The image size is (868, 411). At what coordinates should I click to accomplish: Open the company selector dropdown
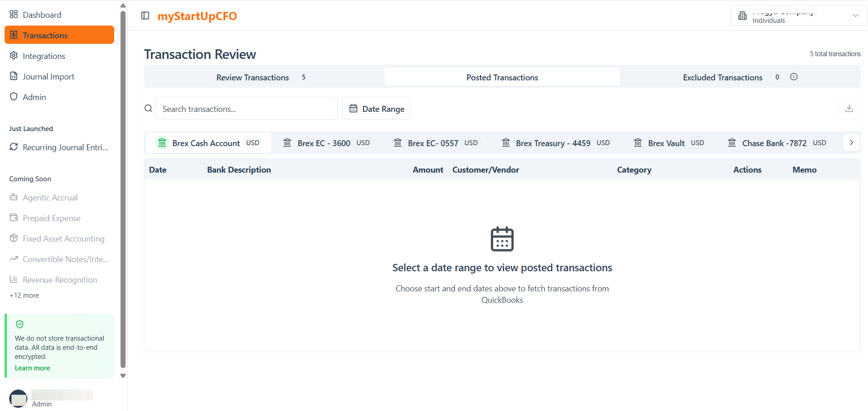coord(799,16)
